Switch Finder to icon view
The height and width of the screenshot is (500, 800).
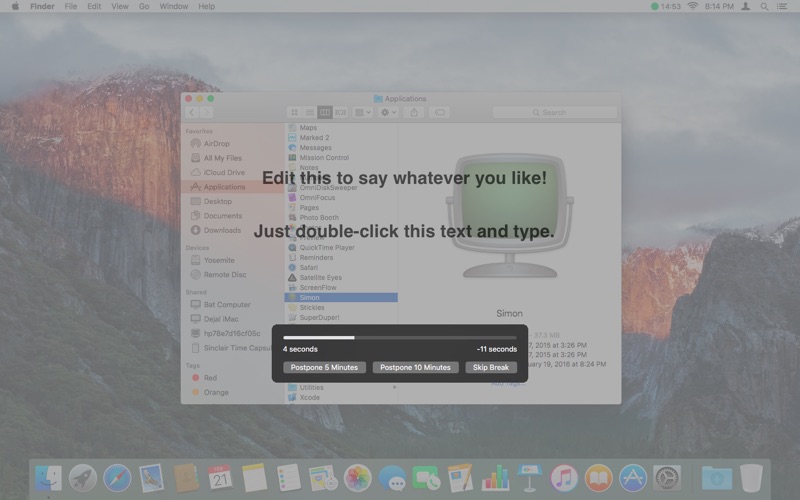294,112
